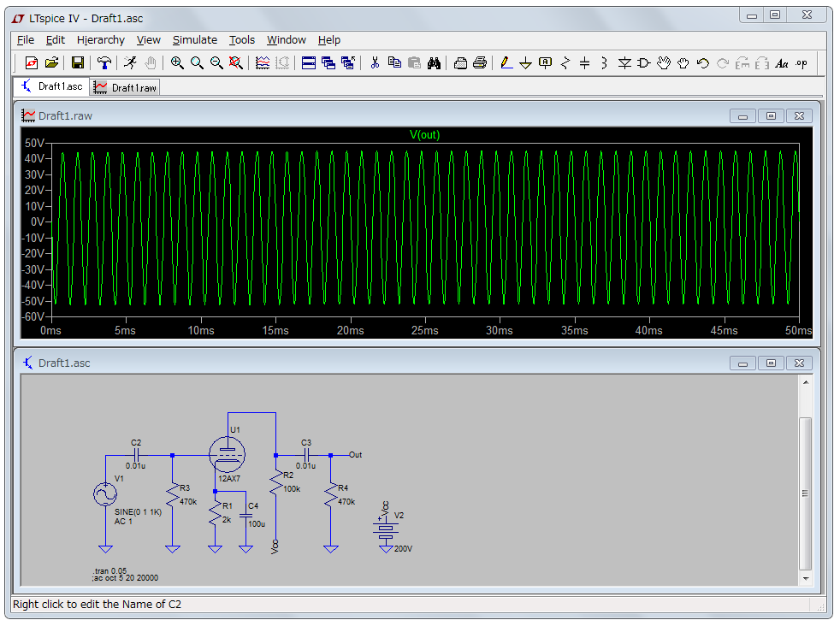Click the Run simulation icon
This screenshot has height=626, width=840.
pyautogui.click(x=129, y=62)
